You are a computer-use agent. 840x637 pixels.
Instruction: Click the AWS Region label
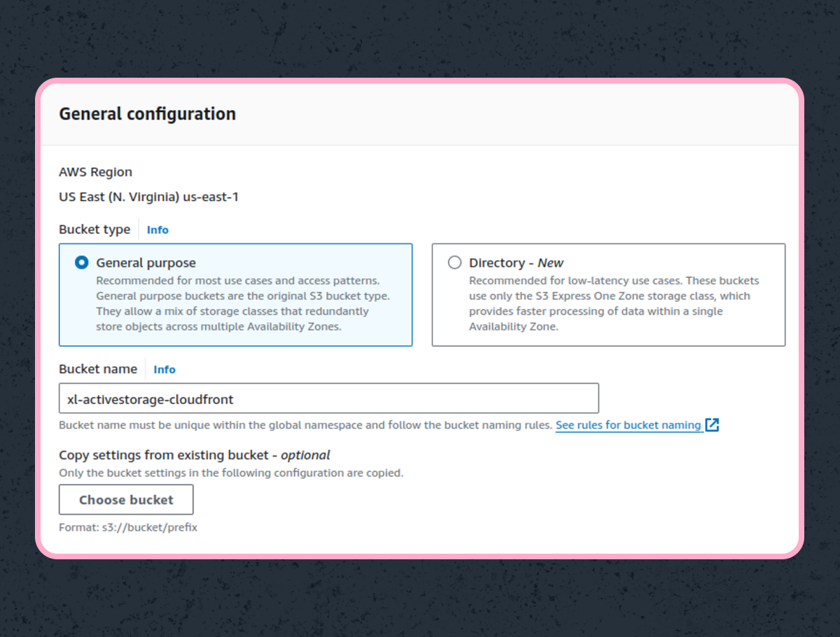[95, 172]
